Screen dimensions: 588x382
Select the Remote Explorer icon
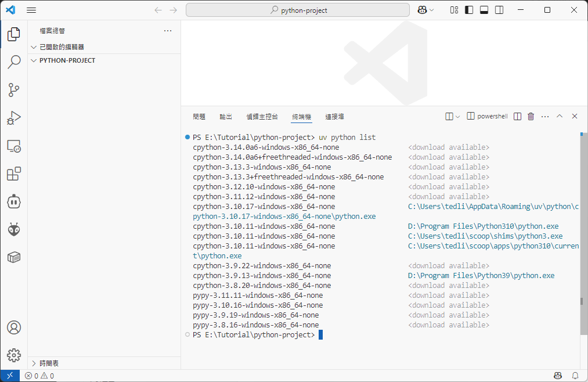(x=14, y=146)
